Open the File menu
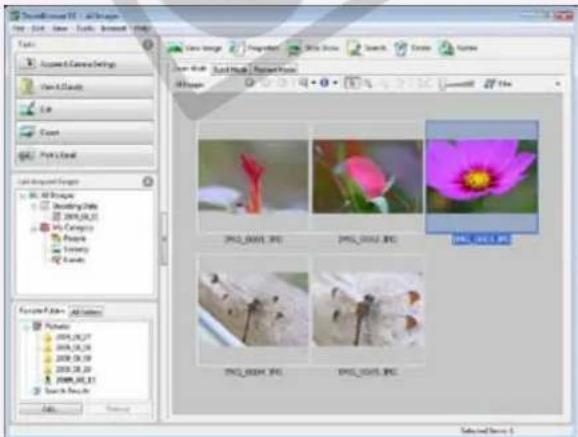This screenshot has height=437, width=578. tap(18, 28)
